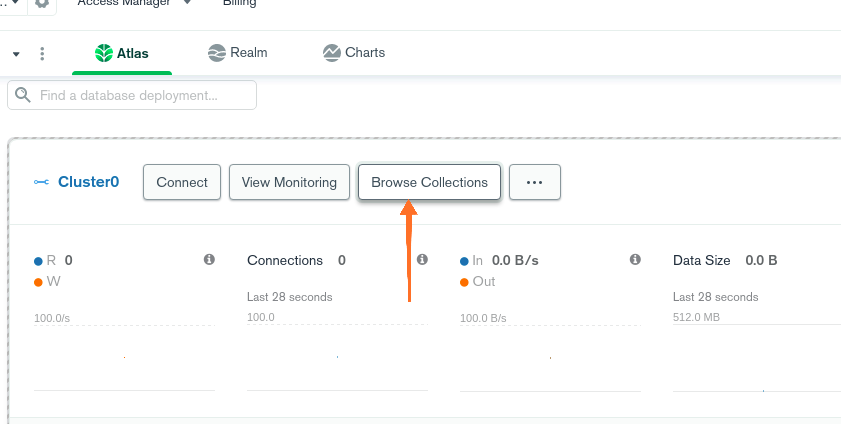Click the Browse Collections button
841x424 pixels.
(429, 182)
